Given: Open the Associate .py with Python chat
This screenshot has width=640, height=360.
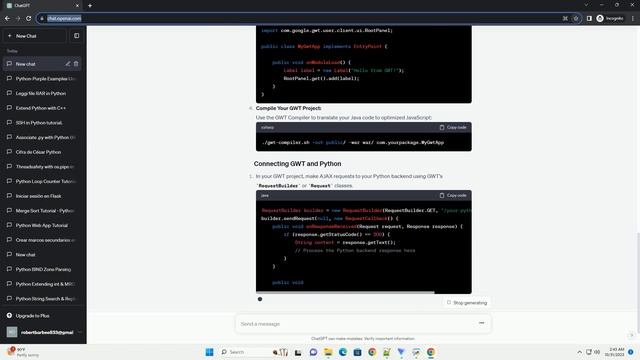Looking at the screenshot, I should [42, 137].
